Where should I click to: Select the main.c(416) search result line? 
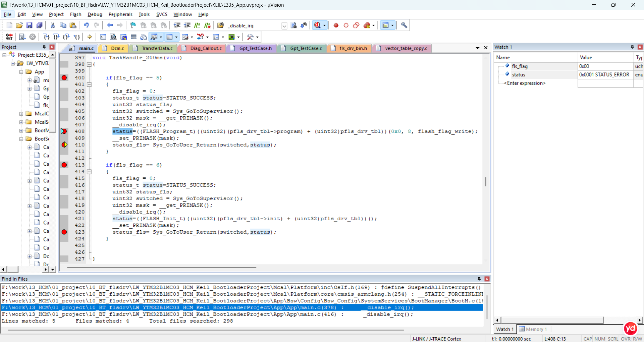point(242,314)
